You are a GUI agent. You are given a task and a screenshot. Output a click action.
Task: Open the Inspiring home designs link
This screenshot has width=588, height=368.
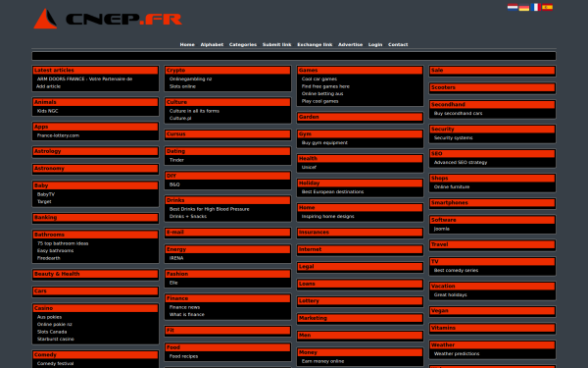(x=327, y=217)
